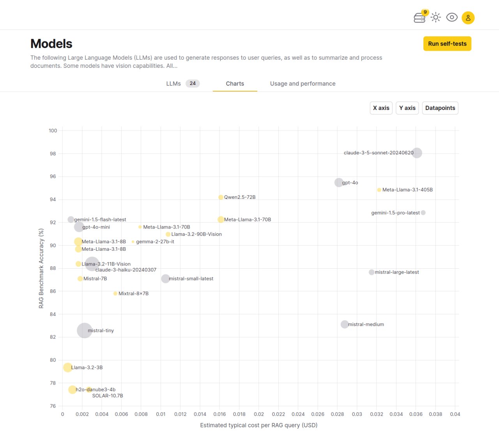This screenshot has width=499, height=448.
Task: Open the X axis dropdown
Action: click(x=381, y=108)
